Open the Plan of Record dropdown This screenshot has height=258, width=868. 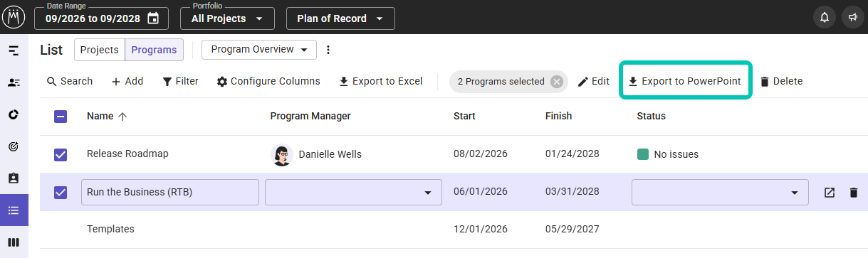tap(340, 18)
